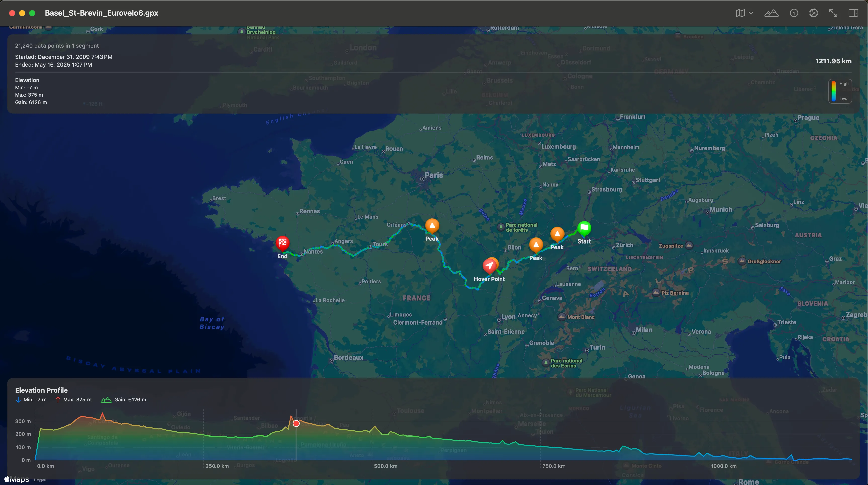Select the Peak marker east of Dijon
This screenshot has width=868, height=485.
536,245
